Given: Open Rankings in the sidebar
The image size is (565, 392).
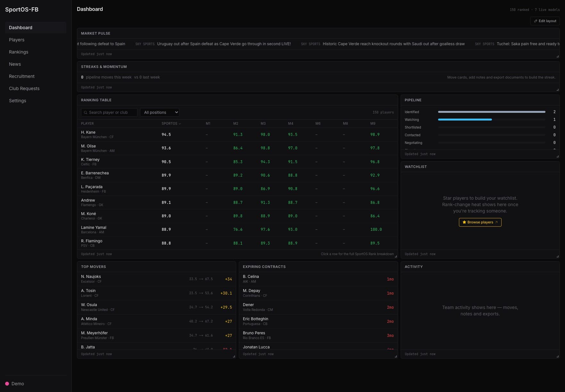Looking at the screenshot, I should click(x=36, y=52).
